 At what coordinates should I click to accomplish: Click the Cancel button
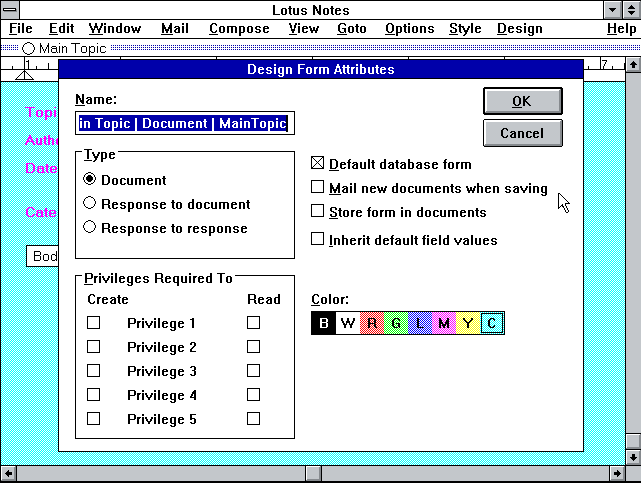(x=522, y=133)
